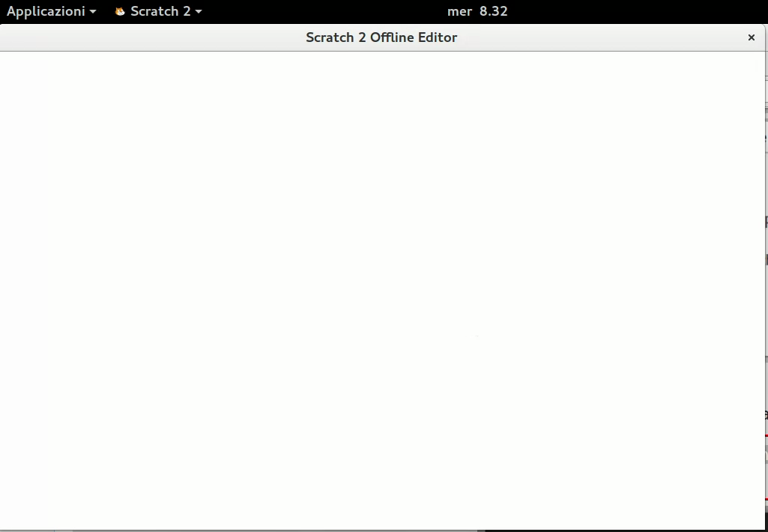Click the word "Offline" in window title

click(x=391, y=37)
